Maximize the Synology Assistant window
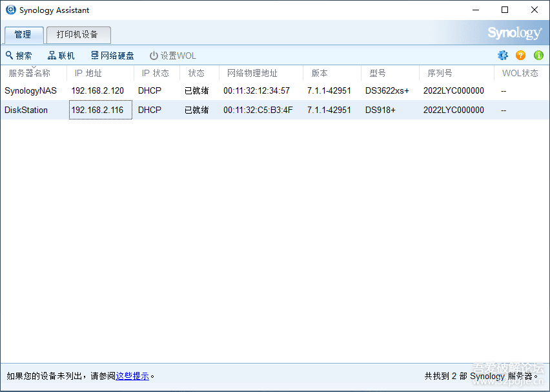The height and width of the screenshot is (392, 550). point(505,10)
